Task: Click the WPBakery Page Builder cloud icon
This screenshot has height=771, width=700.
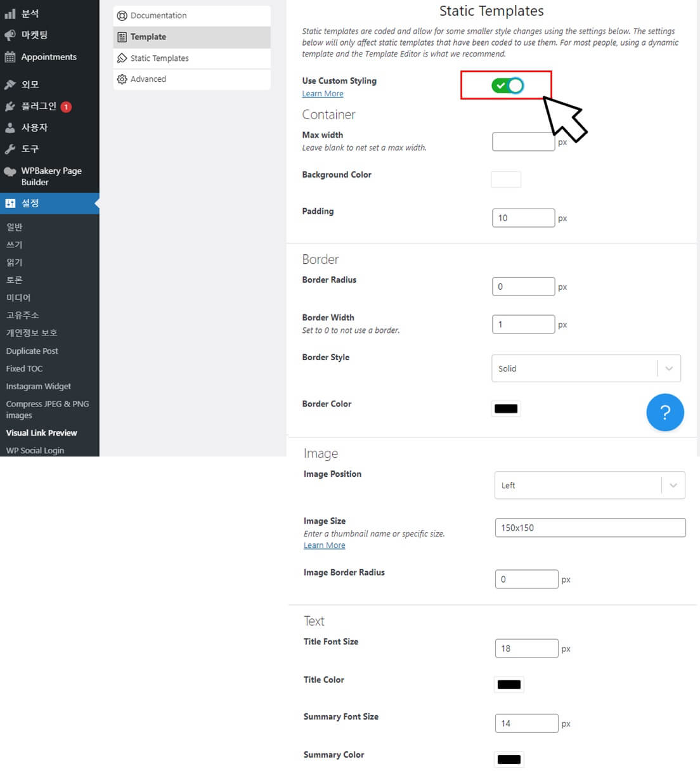Action: tap(10, 171)
